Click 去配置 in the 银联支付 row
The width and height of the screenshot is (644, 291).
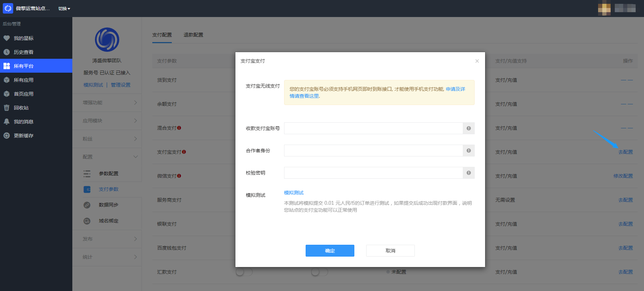click(x=626, y=224)
